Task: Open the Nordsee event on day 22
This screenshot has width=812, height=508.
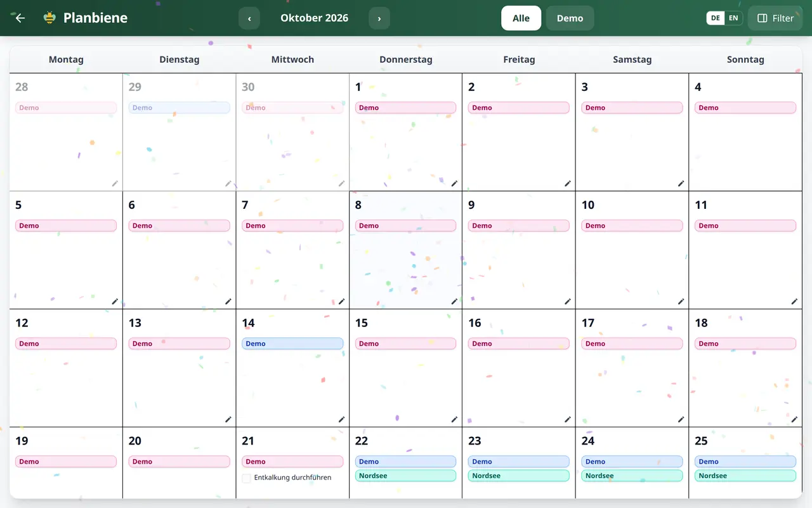Action: 405,476
